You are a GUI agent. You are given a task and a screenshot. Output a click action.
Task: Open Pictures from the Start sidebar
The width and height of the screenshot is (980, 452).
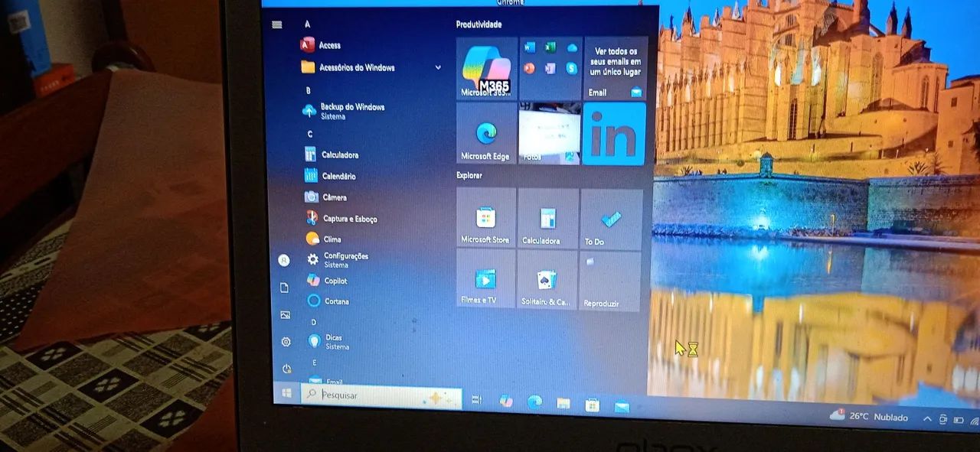pyautogui.click(x=286, y=314)
